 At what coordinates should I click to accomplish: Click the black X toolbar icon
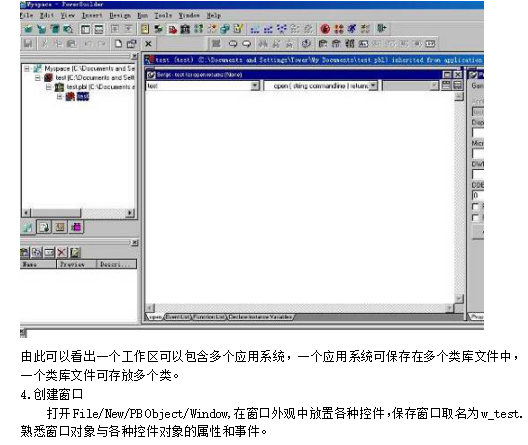click(148, 44)
